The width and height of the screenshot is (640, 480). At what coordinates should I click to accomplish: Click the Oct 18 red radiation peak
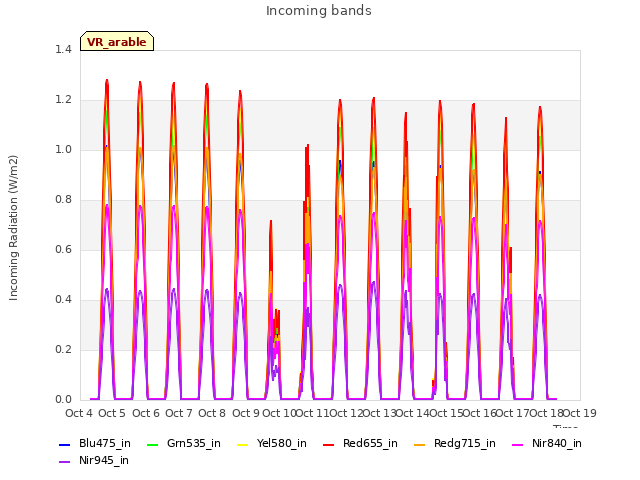(540, 109)
